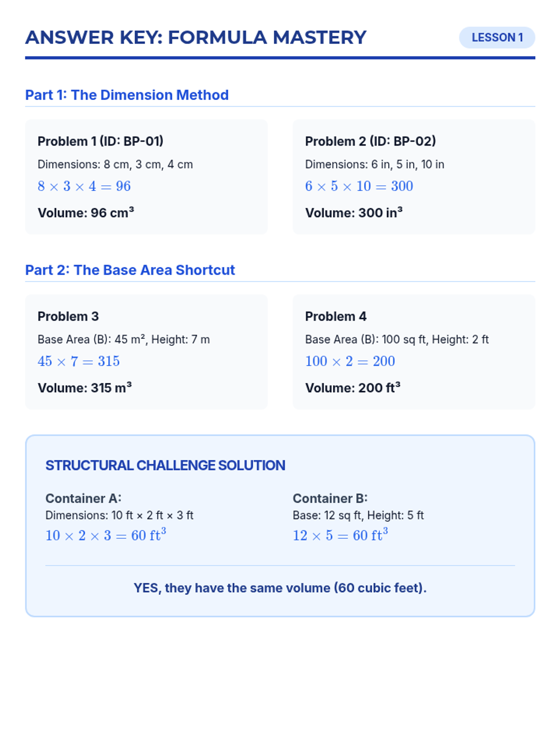The height and width of the screenshot is (747, 560).
Task: Select the Volume: 300 in³ answer
Action: click(x=354, y=212)
